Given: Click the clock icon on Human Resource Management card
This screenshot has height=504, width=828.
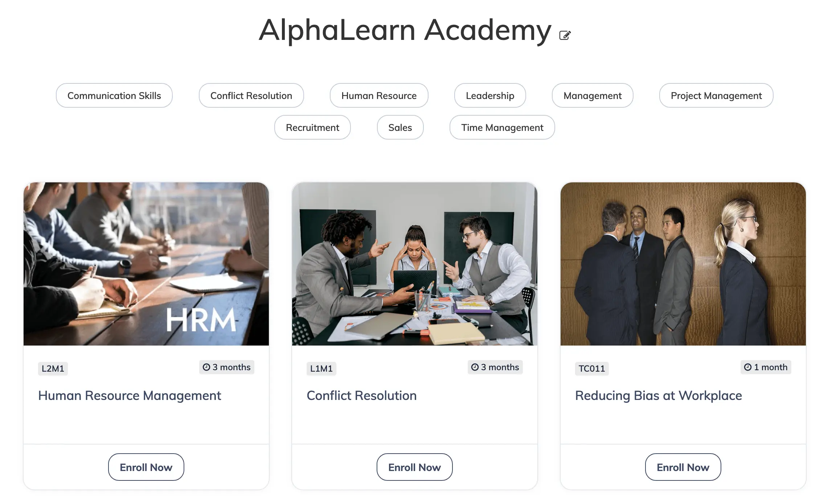Looking at the screenshot, I should [206, 367].
